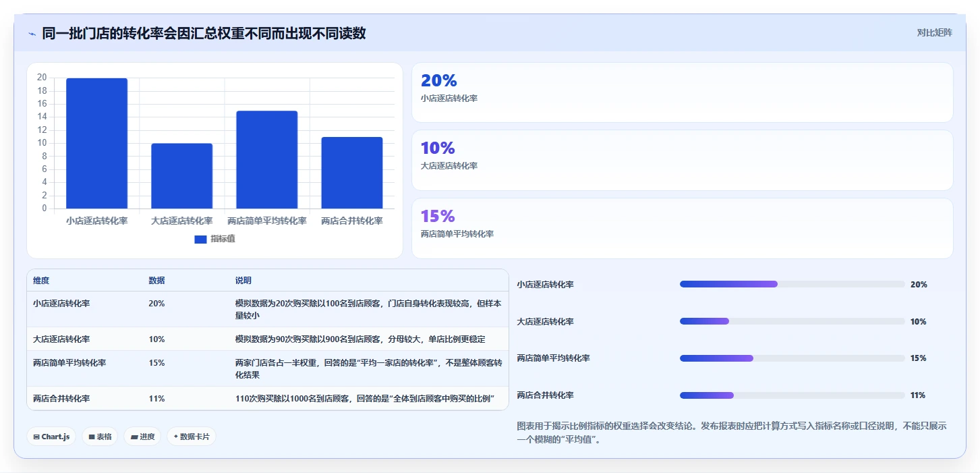The height and width of the screenshot is (473, 980).
Task: Click x-axis label 两店合并转化率 under chart
Action: pos(352,221)
